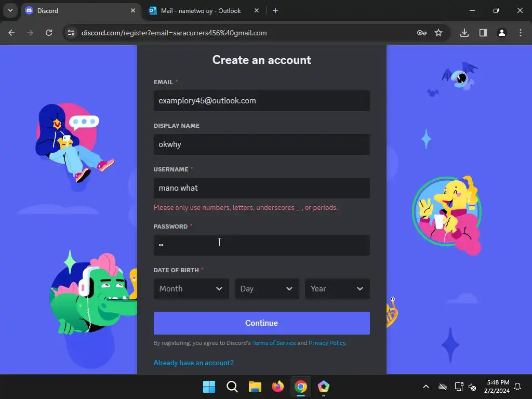The height and width of the screenshot is (399, 532).
Task: Click the colorful pentagon app in taskbar
Action: click(x=323, y=387)
